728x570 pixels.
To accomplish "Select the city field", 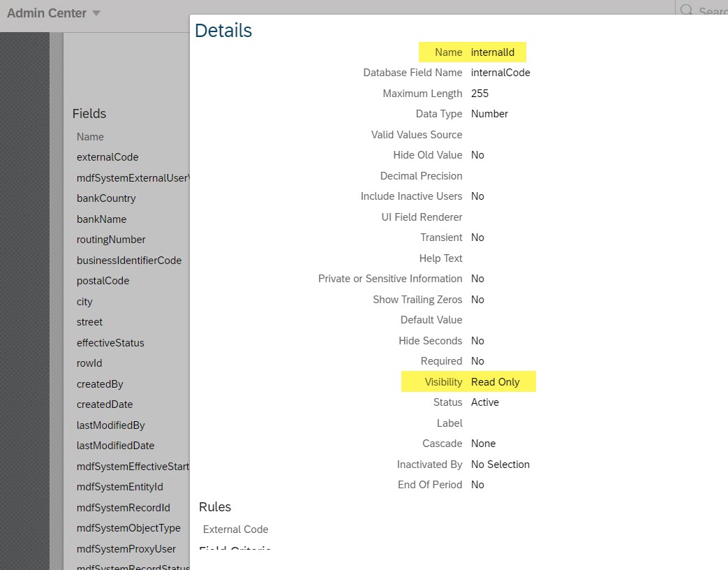I will pos(84,302).
